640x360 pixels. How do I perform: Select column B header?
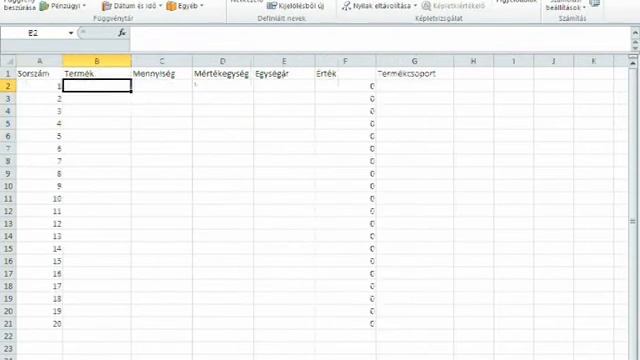coord(97,61)
